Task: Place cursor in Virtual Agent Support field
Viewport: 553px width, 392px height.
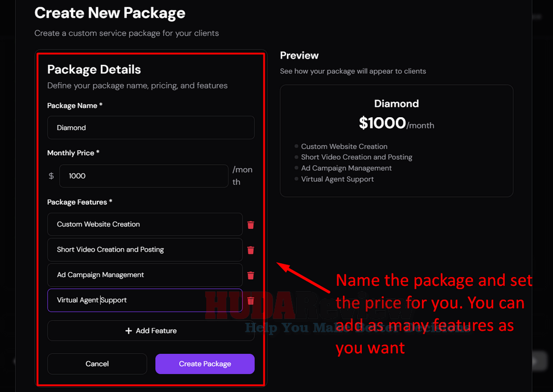Action: click(145, 300)
